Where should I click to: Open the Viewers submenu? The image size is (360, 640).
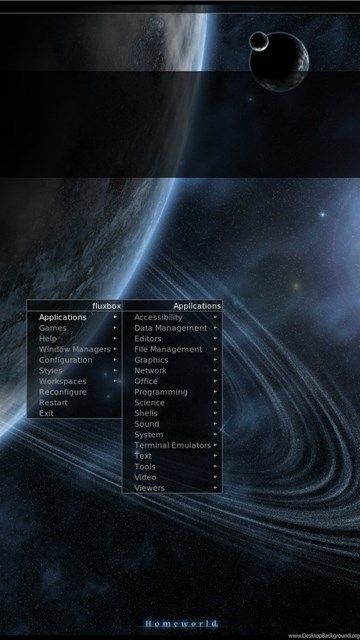pos(172,487)
